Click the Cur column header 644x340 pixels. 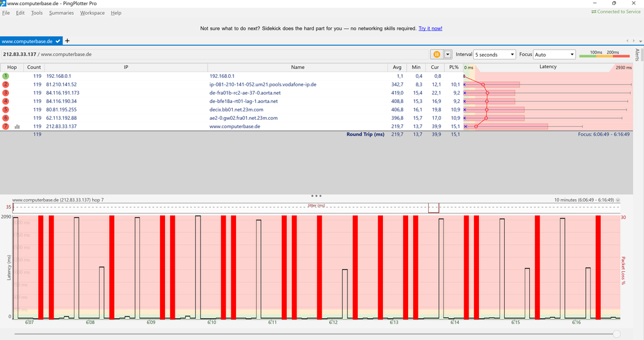coord(435,67)
